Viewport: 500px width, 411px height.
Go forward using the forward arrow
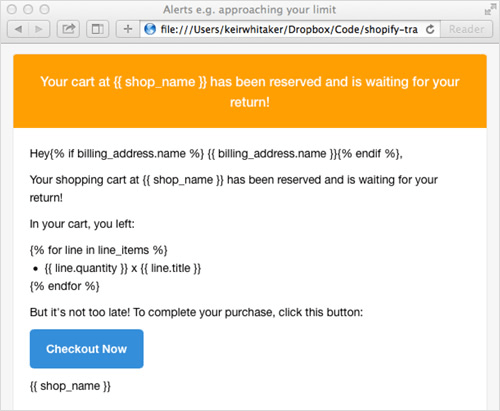[x=39, y=29]
